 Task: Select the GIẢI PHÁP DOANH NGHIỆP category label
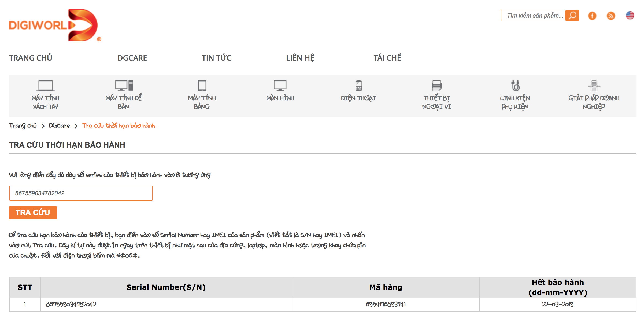click(594, 102)
